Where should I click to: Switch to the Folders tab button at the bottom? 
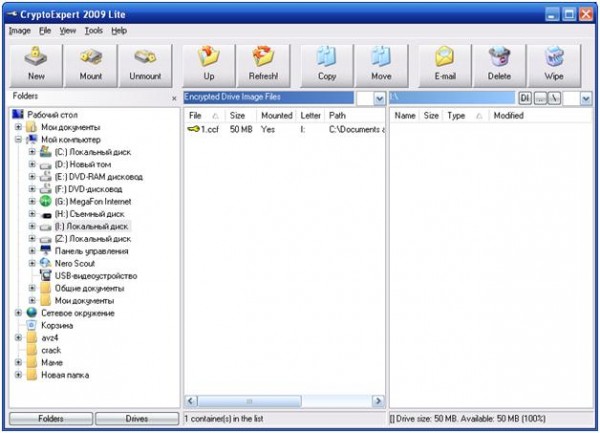tap(51, 418)
